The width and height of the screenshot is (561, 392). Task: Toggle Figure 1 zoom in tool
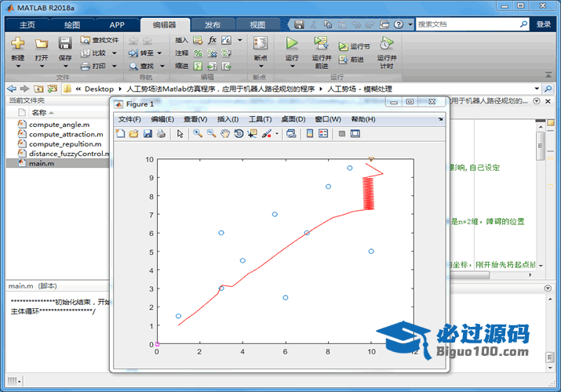pyautogui.click(x=198, y=133)
